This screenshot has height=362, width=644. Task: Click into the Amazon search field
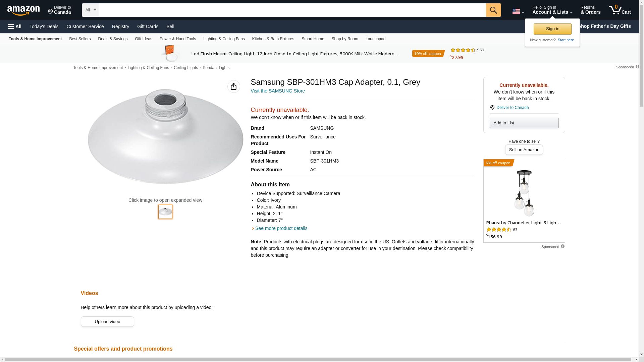coord(292,10)
